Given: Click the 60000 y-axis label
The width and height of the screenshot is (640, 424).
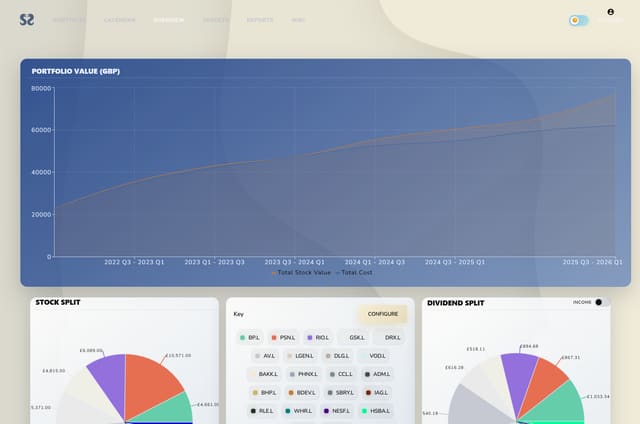Looking at the screenshot, I should [x=41, y=130].
